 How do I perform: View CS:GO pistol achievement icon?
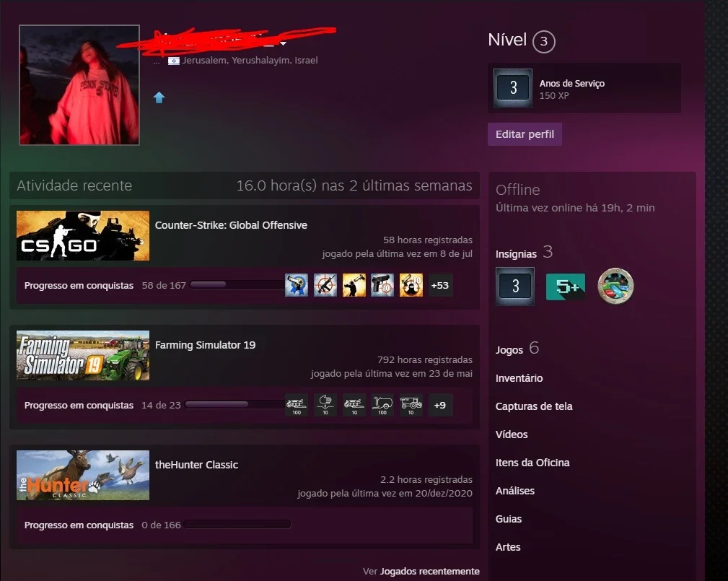382,285
